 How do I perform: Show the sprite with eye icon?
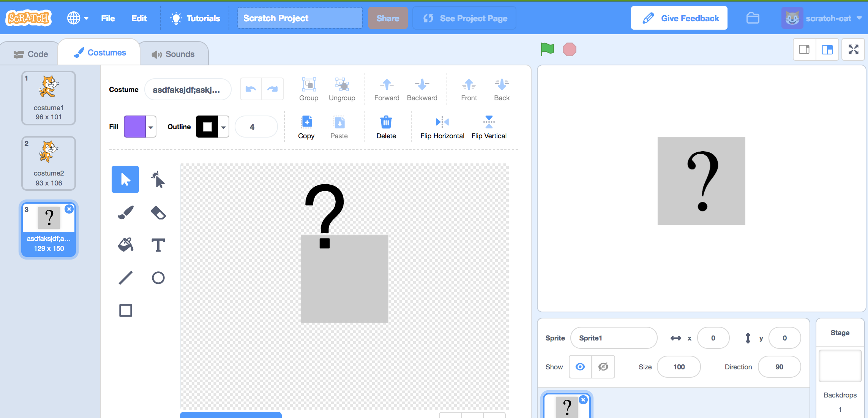click(580, 367)
